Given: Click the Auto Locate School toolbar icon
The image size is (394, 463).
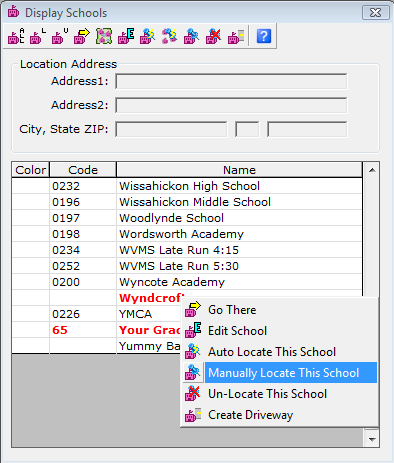Looking at the screenshot, I should pyautogui.click(x=148, y=36).
